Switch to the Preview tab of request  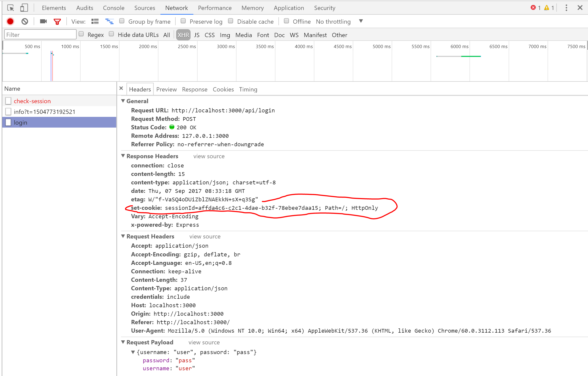[x=166, y=89]
